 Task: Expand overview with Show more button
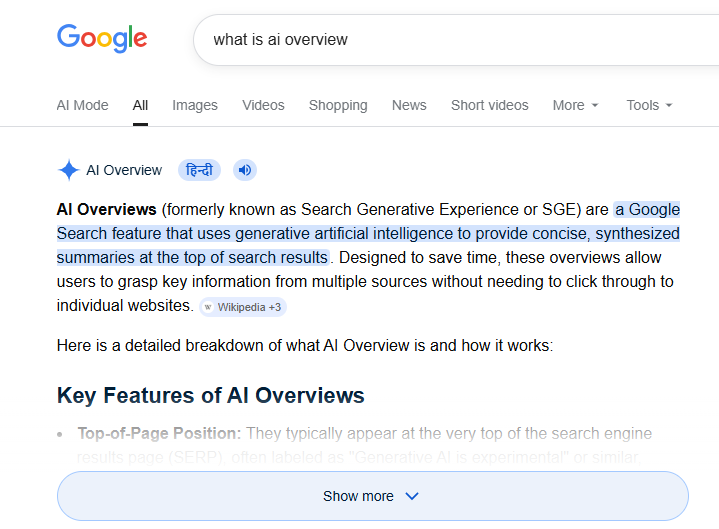(x=373, y=496)
